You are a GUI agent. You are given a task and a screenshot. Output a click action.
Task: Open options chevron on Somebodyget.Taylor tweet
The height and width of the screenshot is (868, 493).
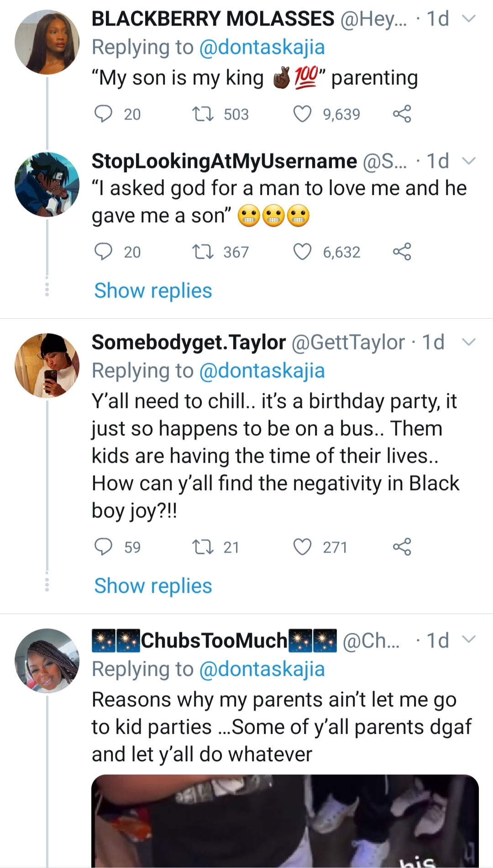click(x=469, y=342)
